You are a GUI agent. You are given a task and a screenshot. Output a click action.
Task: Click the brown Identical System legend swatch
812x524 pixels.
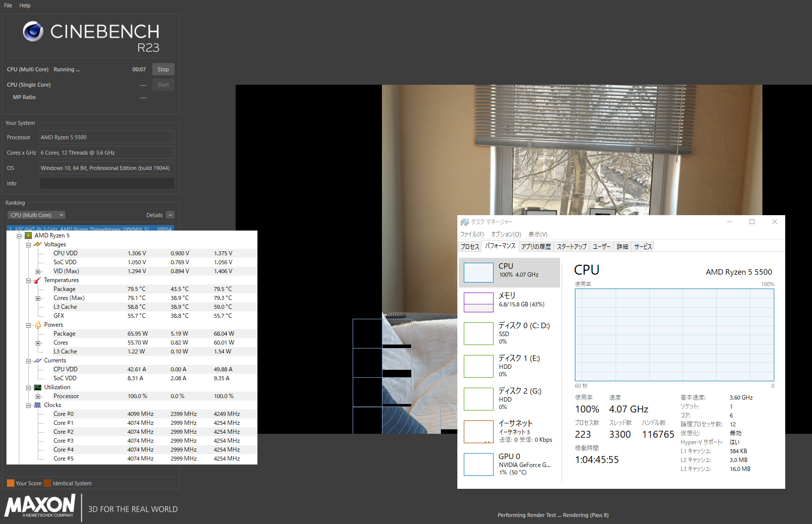[x=47, y=483]
